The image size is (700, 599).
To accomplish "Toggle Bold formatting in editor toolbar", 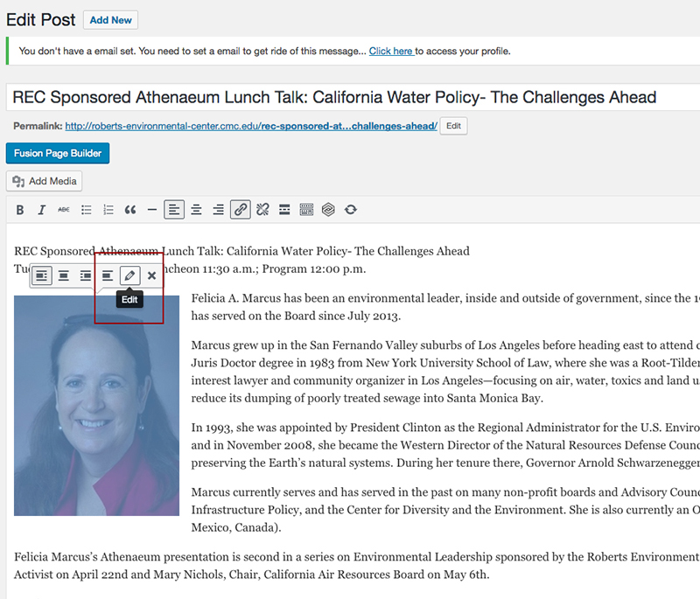I will click(19, 210).
